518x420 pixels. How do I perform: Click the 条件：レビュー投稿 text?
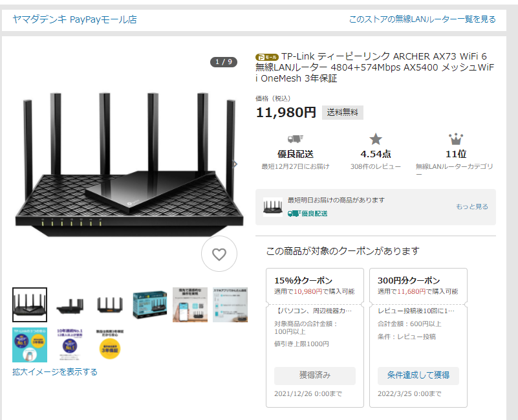(x=407, y=337)
